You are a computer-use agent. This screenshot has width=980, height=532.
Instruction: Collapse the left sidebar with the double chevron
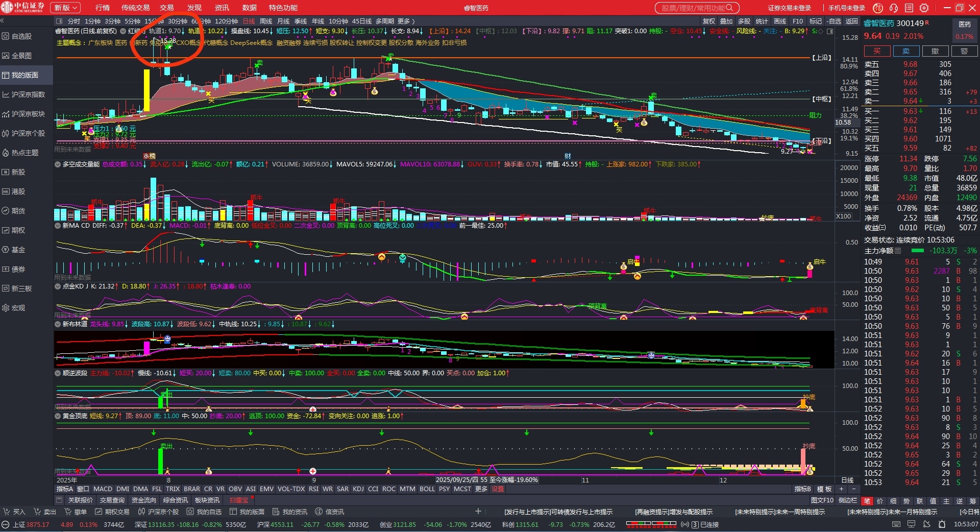(3, 21)
